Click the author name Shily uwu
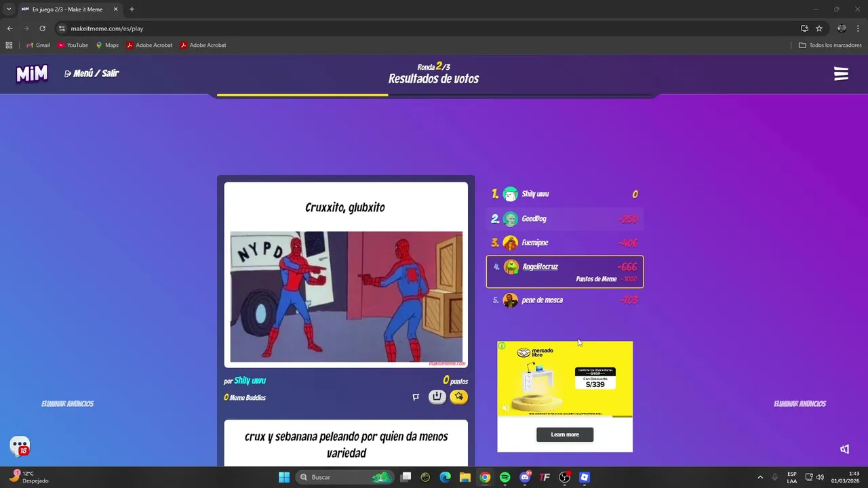The image size is (868, 488). (250, 381)
